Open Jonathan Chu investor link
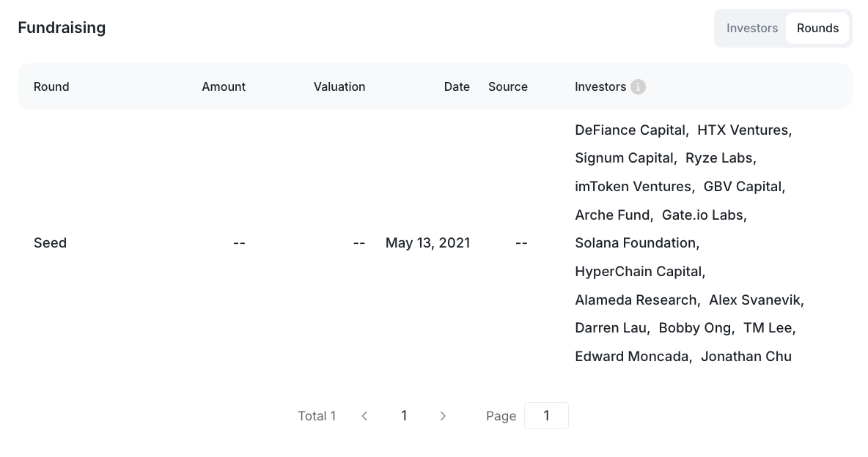The width and height of the screenshot is (868, 457). (x=746, y=357)
